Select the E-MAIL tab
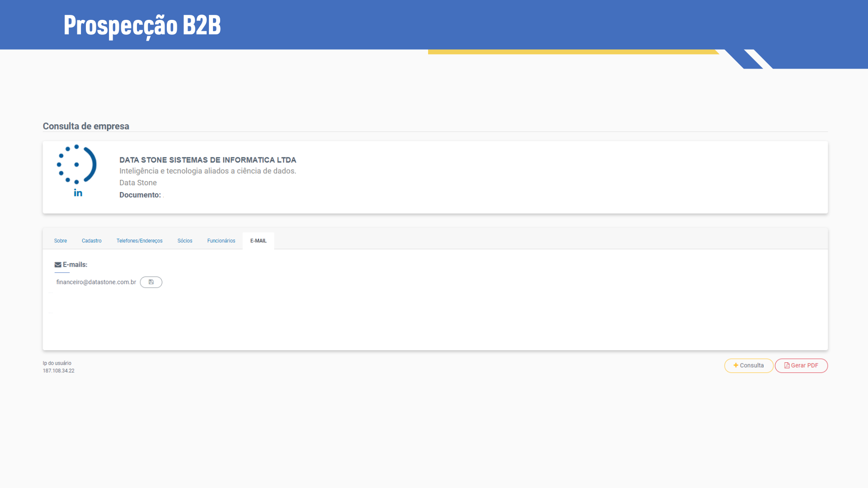Image resolution: width=868 pixels, height=488 pixels. pos(258,241)
